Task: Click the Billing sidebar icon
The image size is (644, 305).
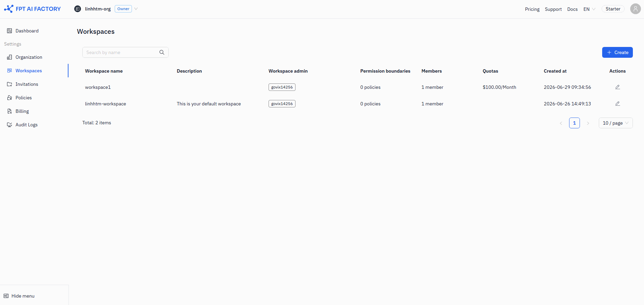Action: coord(9,111)
